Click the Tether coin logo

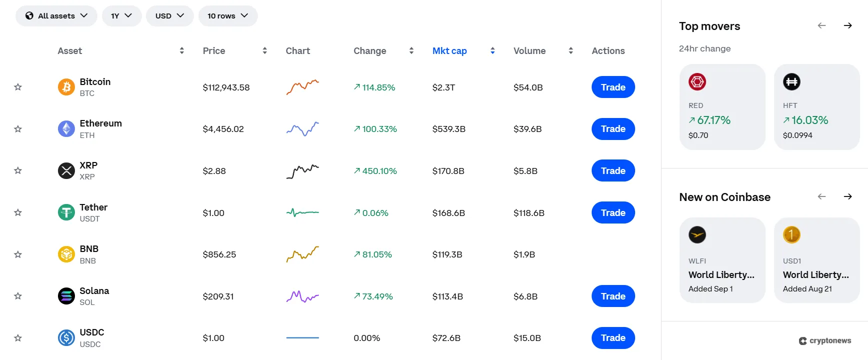[66, 212]
